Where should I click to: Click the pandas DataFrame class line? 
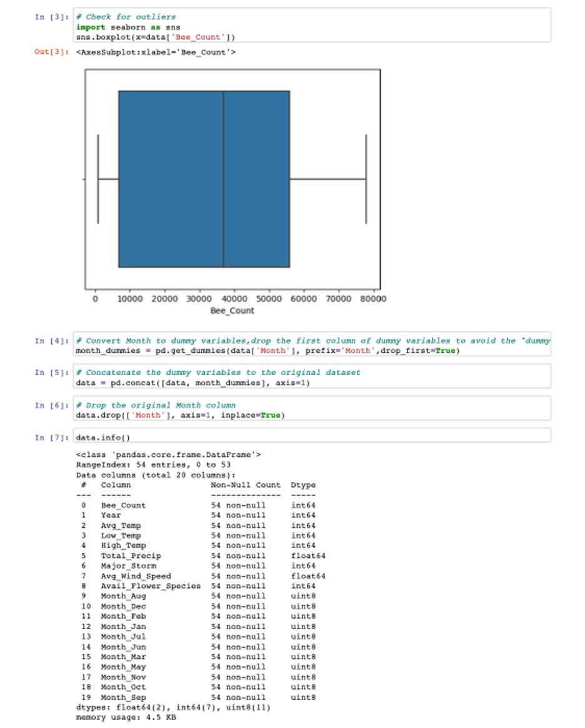tap(168, 455)
